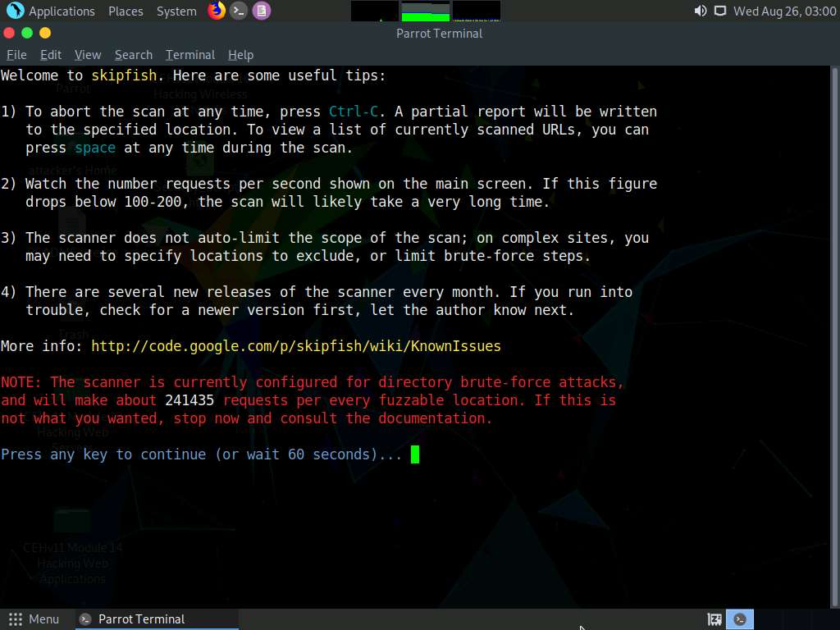Viewport: 840px width, 630px height.
Task: Click the workspace switcher icon in bottom panel
Action: [x=714, y=619]
